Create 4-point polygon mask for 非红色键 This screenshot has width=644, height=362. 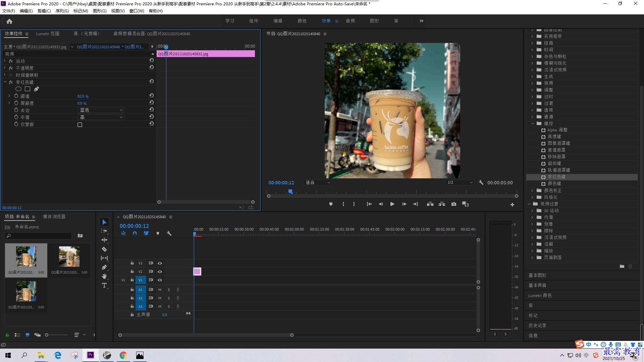pos(28,89)
